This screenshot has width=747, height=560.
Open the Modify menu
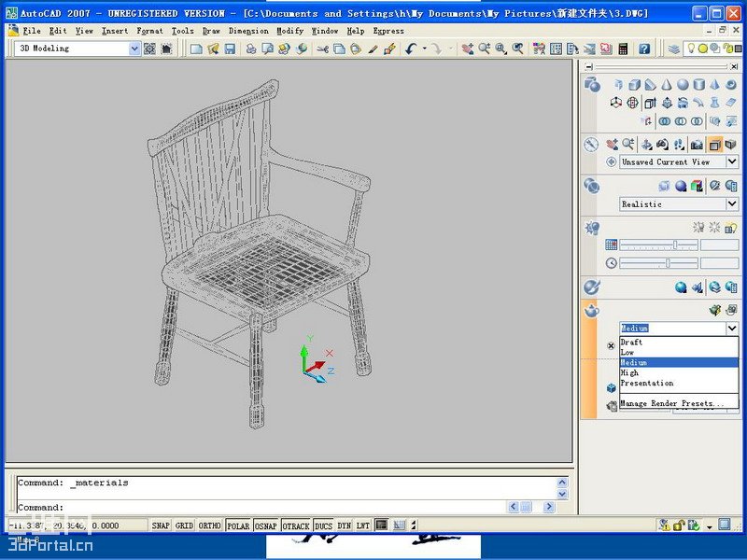(x=289, y=31)
